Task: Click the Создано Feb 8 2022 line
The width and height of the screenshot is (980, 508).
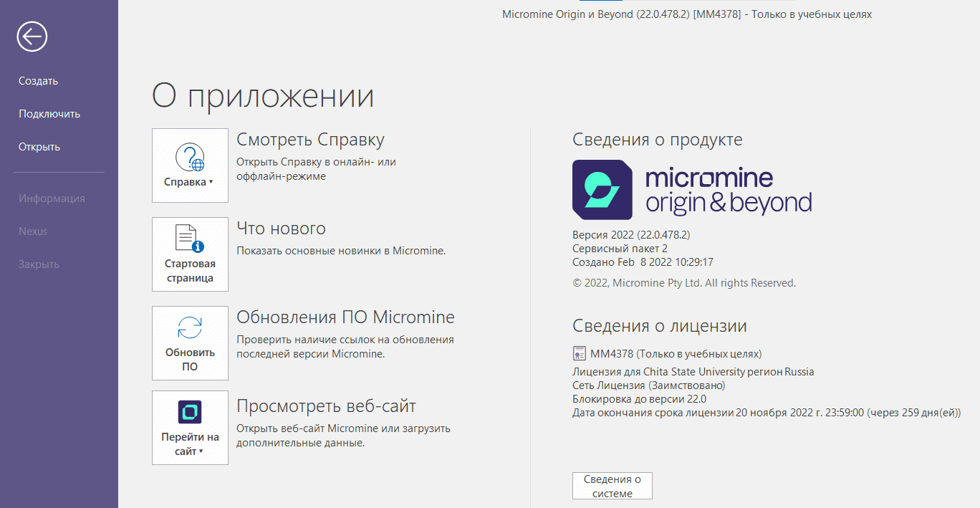Action: [x=643, y=262]
